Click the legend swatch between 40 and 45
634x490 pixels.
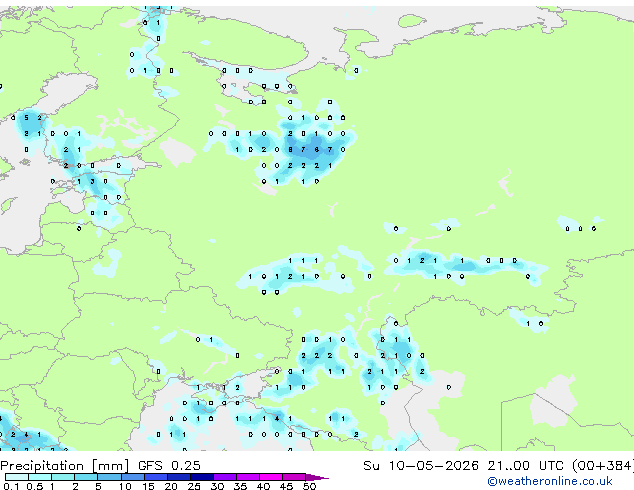271,477
